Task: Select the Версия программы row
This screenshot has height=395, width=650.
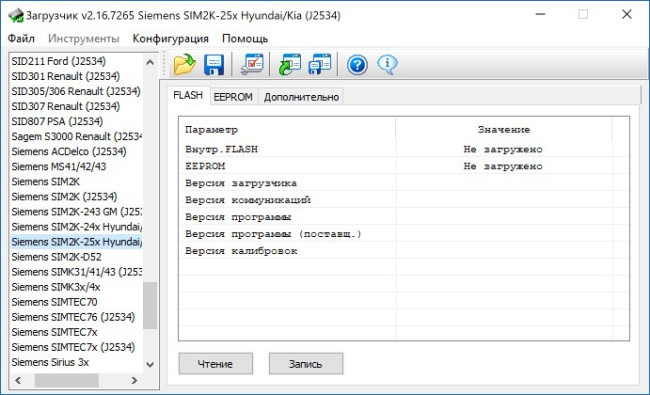Action: click(404, 217)
